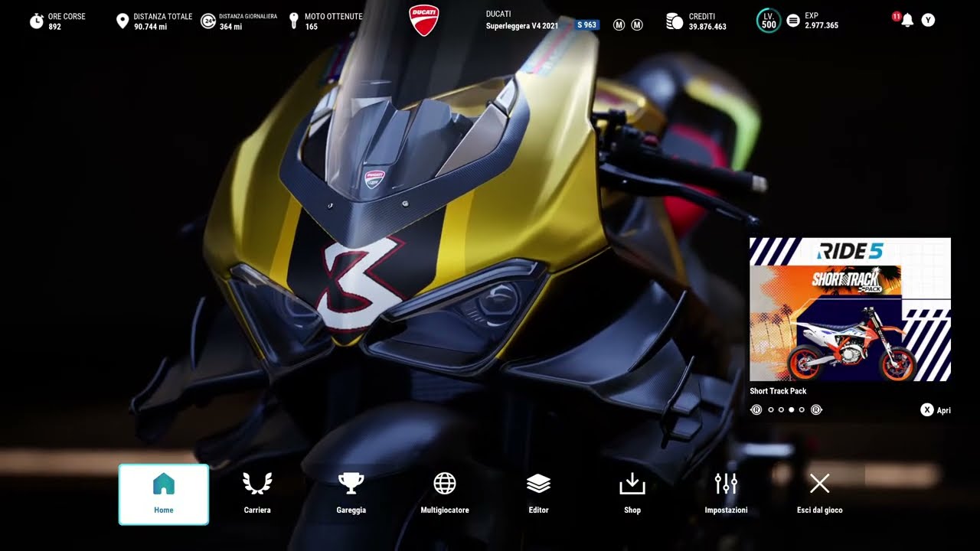Click Apri to open the news item

click(944, 411)
